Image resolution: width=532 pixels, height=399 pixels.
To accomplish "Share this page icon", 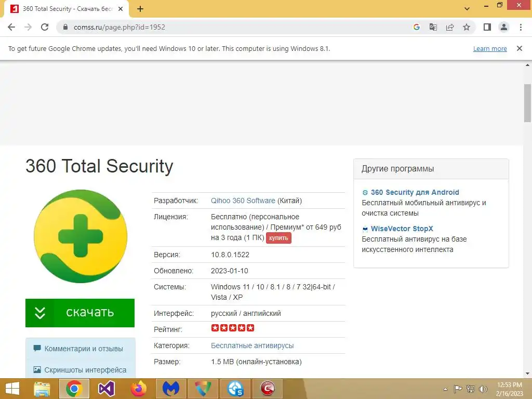I will (x=450, y=27).
